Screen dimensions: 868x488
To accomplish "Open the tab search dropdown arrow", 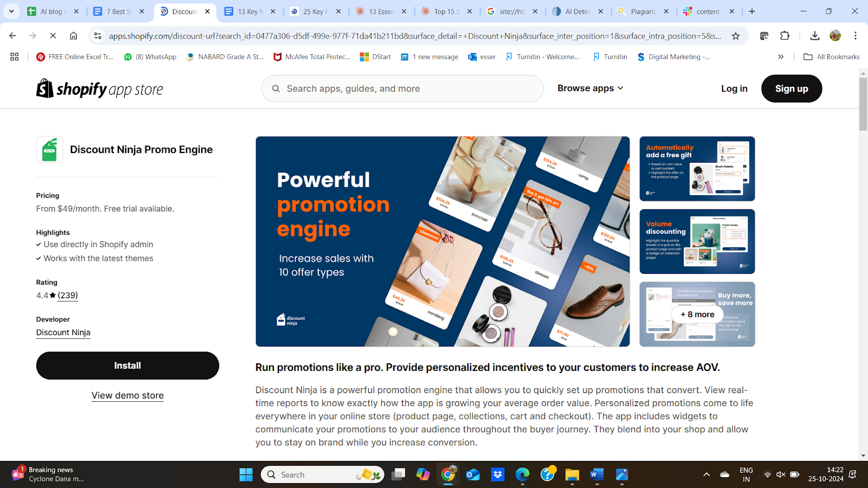I will pos(11,11).
